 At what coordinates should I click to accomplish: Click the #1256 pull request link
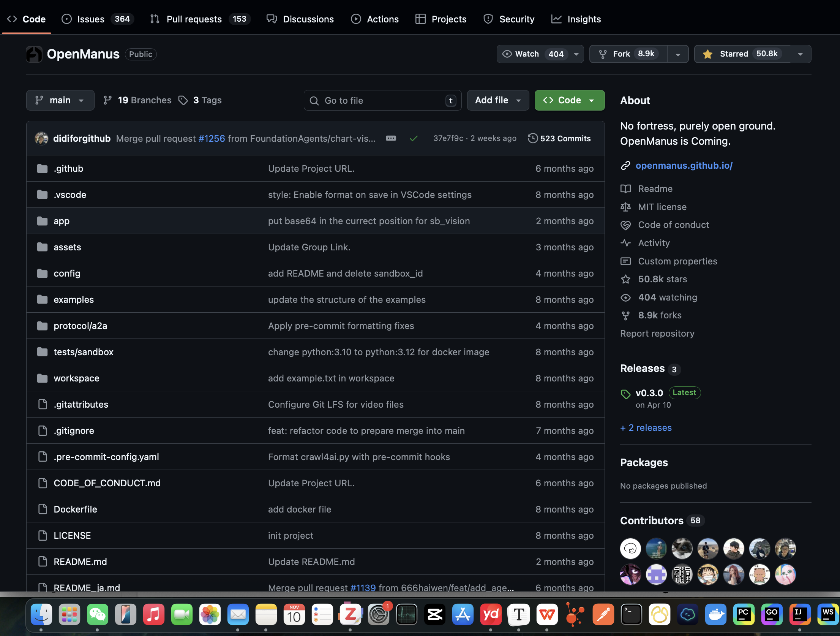(212, 138)
